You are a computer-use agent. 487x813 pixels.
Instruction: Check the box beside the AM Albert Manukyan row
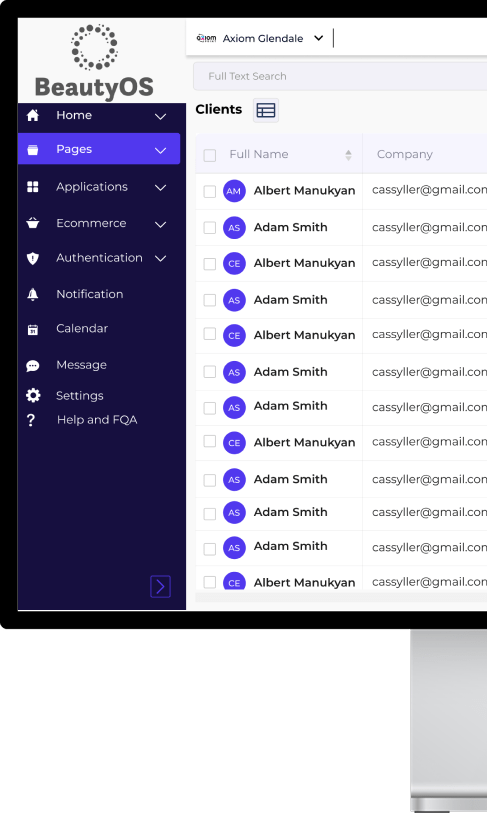pos(210,191)
